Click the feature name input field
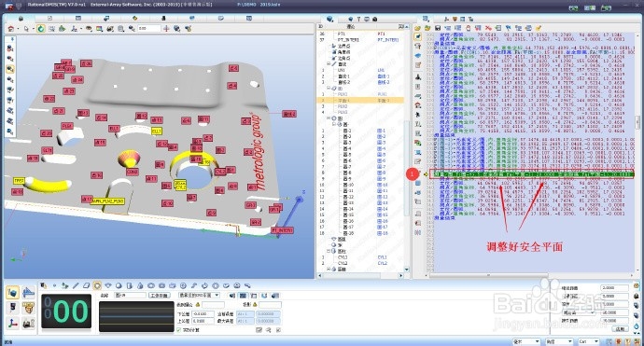The image size is (644, 346). tap(130, 296)
